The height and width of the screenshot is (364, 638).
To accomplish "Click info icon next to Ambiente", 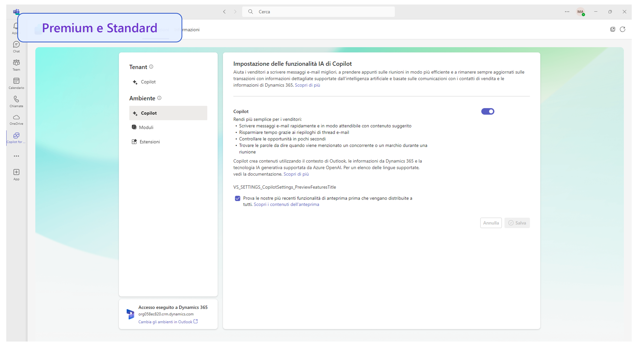I will point(159,98).
